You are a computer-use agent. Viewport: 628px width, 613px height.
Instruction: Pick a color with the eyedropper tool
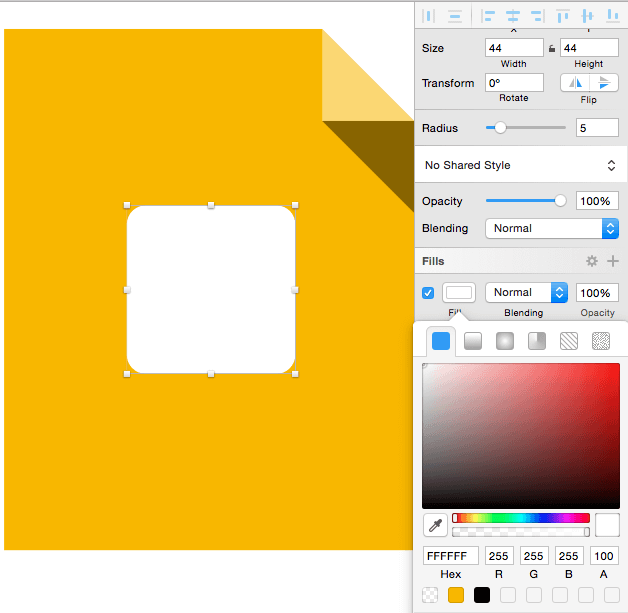[435, 525]
